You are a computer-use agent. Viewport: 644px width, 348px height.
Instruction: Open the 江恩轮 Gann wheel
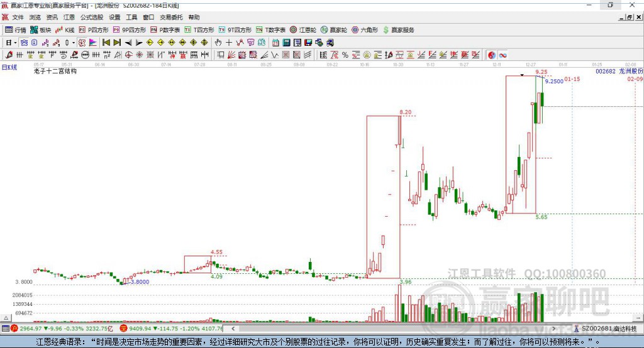point(303,30)
